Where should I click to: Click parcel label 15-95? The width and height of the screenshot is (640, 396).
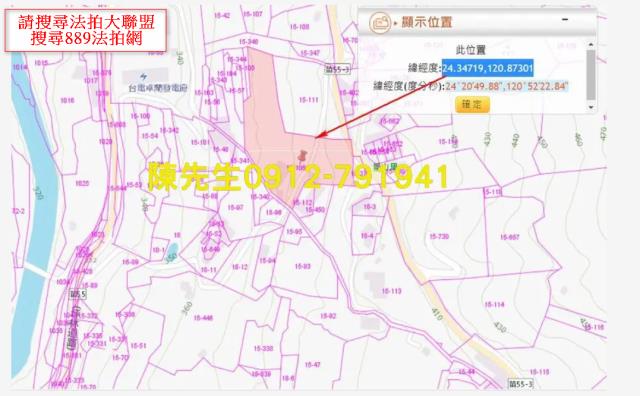(294, 231)
